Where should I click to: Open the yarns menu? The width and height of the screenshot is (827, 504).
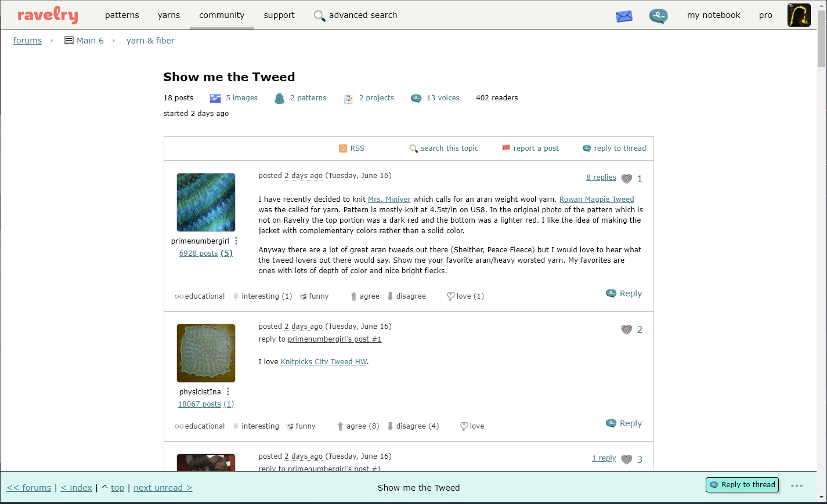coord(169,15)
